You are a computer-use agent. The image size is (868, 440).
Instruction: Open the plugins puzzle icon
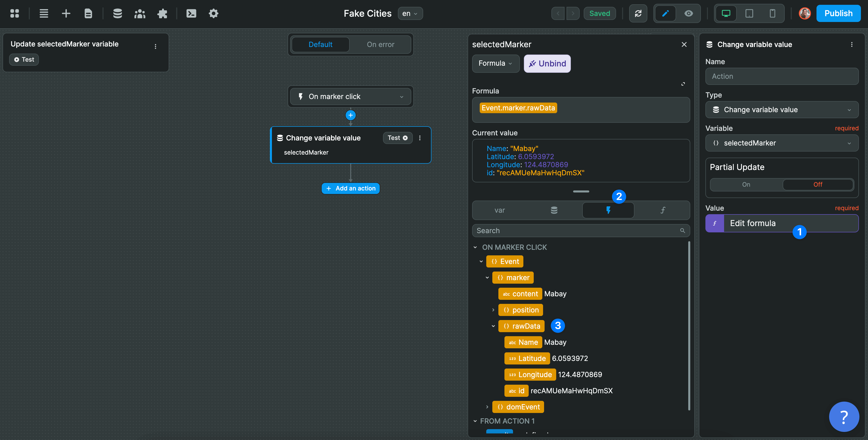[x=162, y=13]
